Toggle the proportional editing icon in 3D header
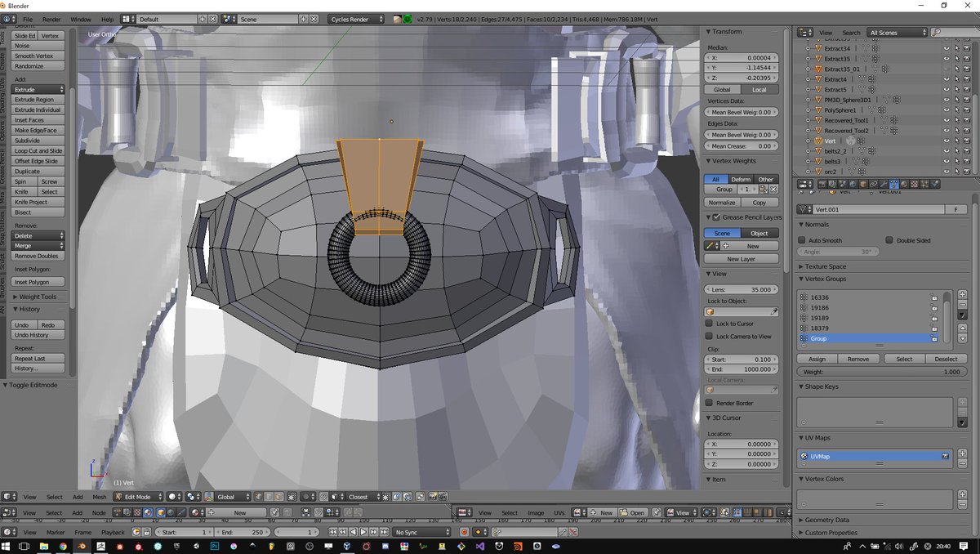Image resolution: width=980 pixels, height=554 pixels. [x=306, y=496]
